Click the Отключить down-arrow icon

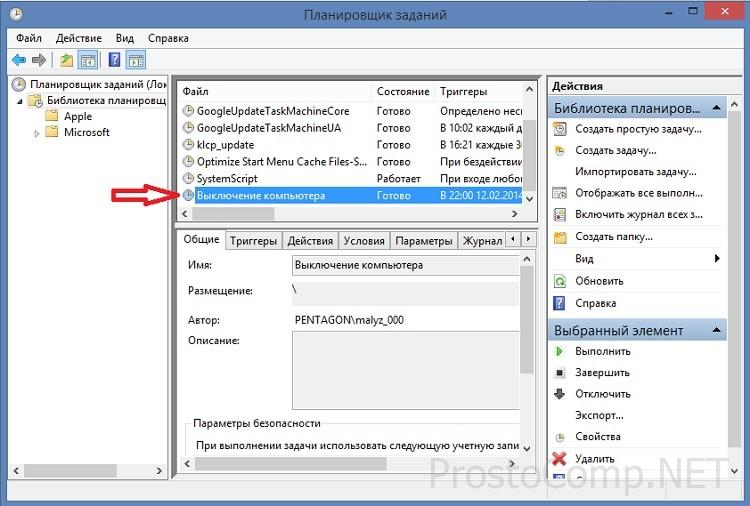click(559, 394)
